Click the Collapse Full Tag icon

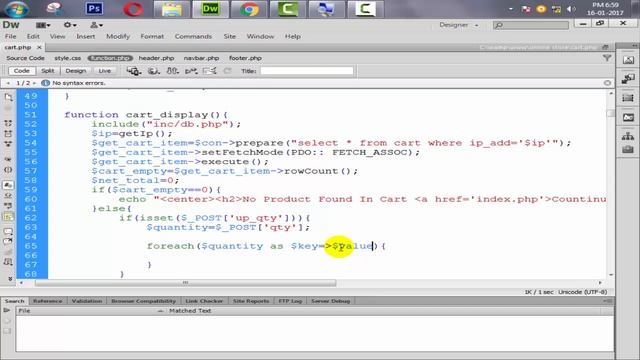8,123
